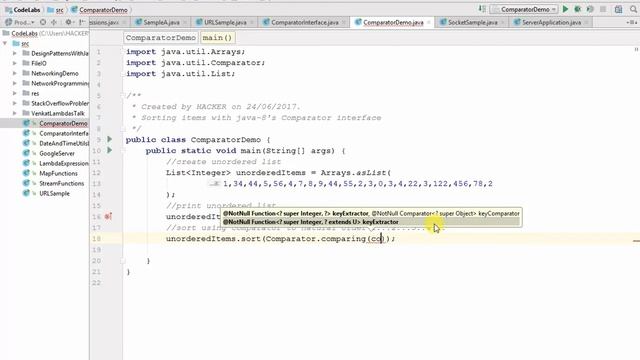This screenshot has height=360, width=640.
Task: Run with coverage icon in toolbar
Action: point(590,9)
